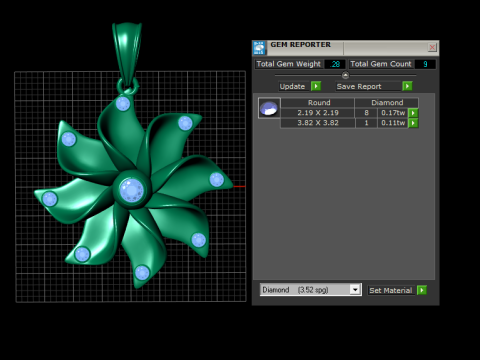Click the Save Report button
The height and width of the screenshot is (360, 480).
point(368,87)
